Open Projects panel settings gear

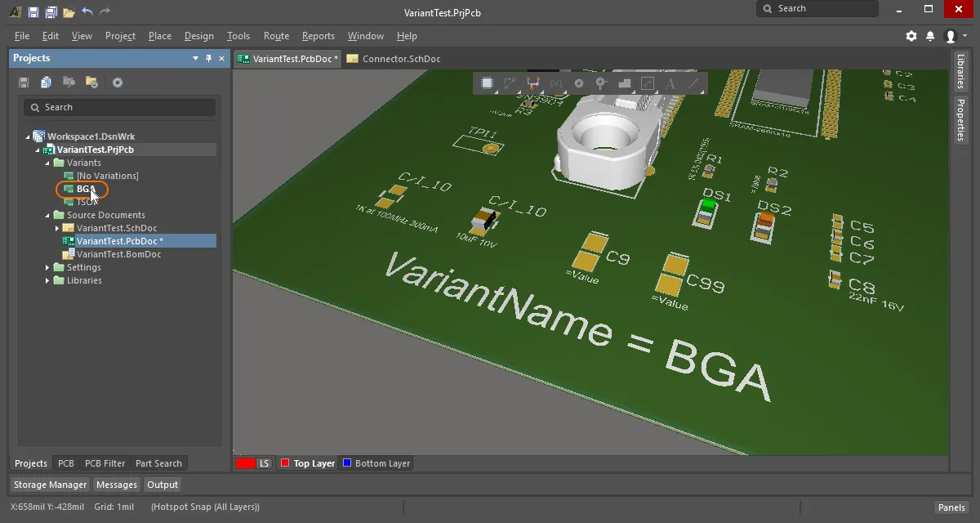(x=118, y=83)
